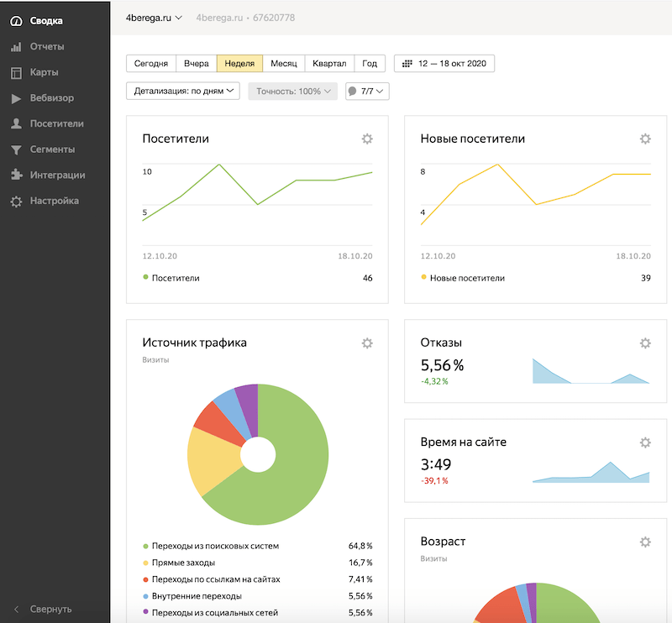Screen dimensions: 672x623
Task: Select the Месяц period tab
Action: [284, 64]
